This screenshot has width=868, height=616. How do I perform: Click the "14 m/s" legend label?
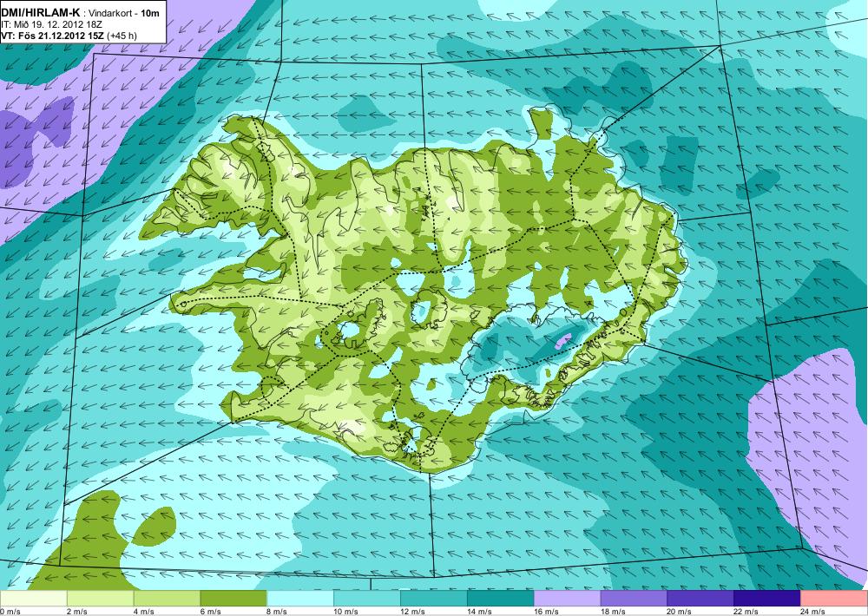pyautogui.click(x=479, y=612)
